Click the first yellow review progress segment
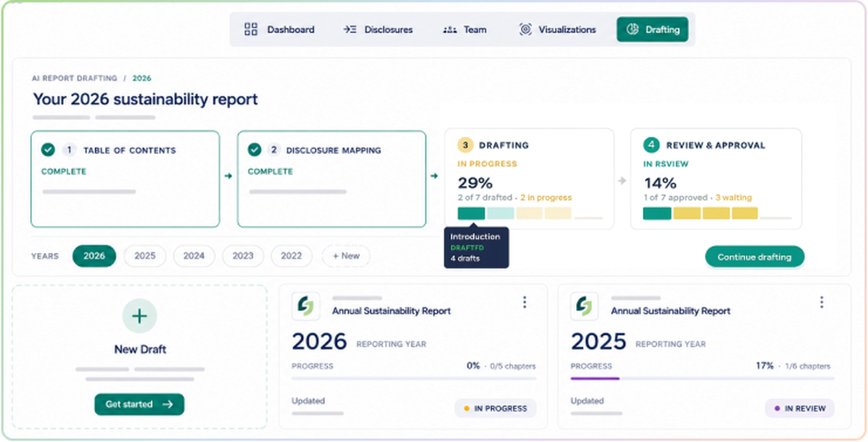The height and width of the screenshot is (442, 868). click(x=687, y=213)
